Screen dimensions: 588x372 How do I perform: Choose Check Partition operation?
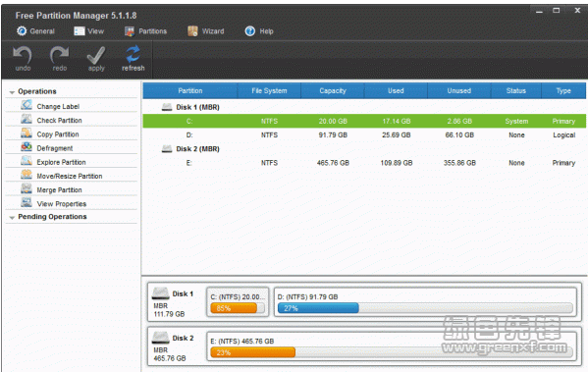point(59,121)
